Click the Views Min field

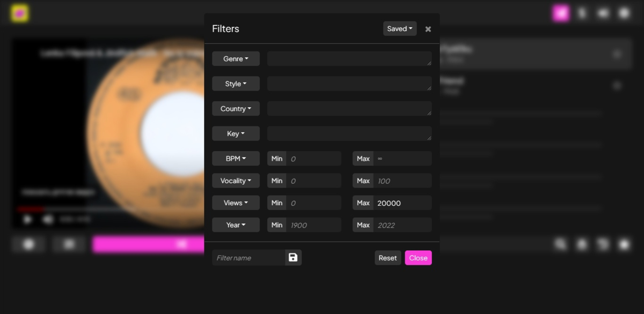click(x=314, y=203)
